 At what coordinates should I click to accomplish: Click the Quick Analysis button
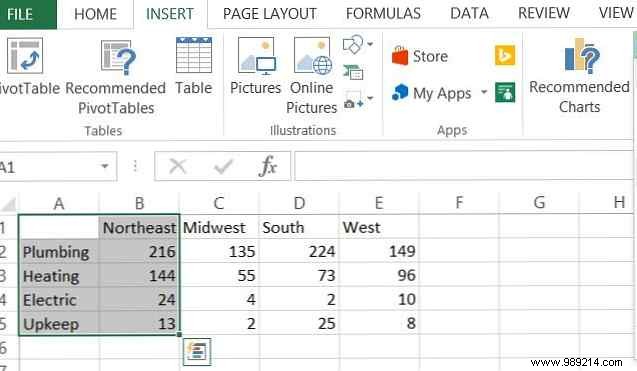[x=197, y=351]
